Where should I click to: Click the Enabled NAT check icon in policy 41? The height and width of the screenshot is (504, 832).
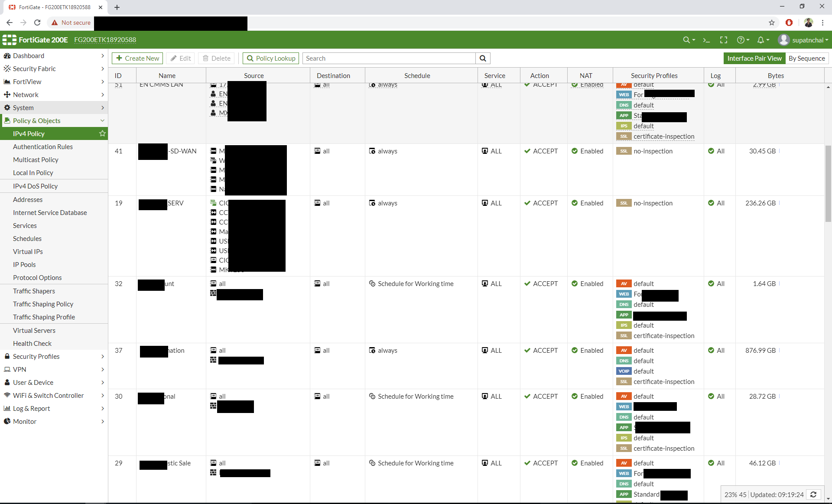575,151
